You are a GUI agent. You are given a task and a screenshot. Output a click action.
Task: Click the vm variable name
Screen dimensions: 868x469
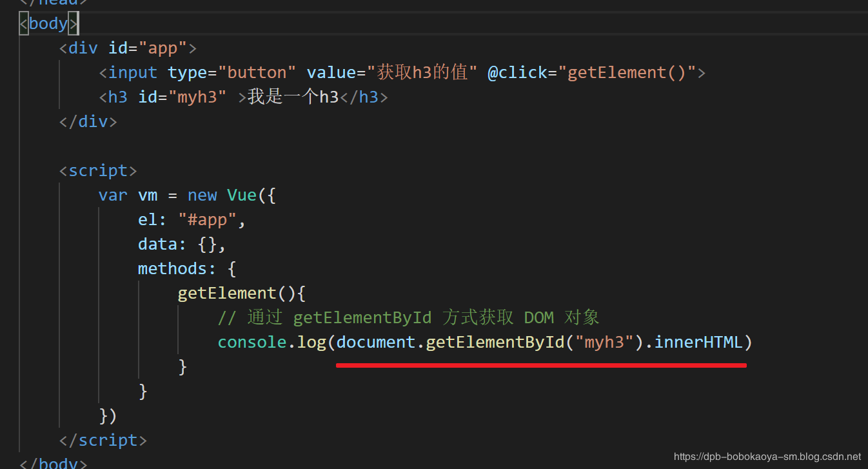[148, 195]
